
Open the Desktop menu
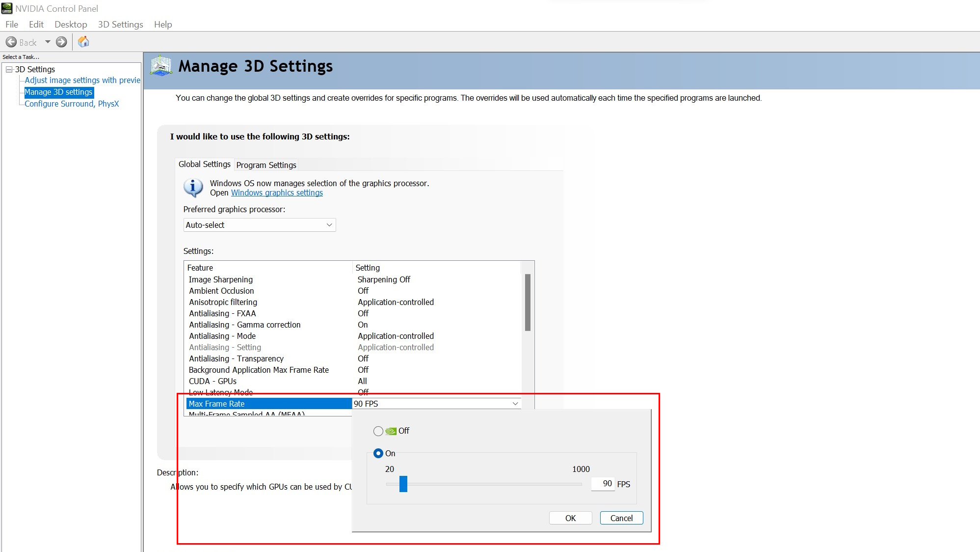click(x=71, y=25)
